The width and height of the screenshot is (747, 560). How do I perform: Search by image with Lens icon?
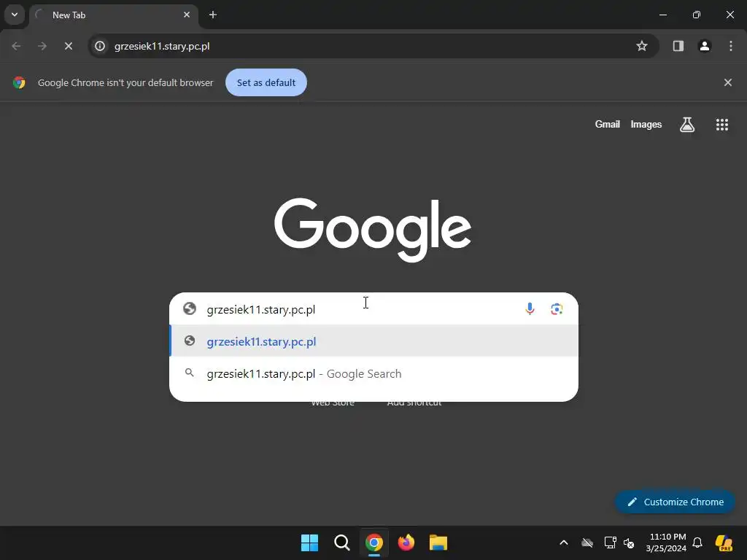click(x=557, y=309)
